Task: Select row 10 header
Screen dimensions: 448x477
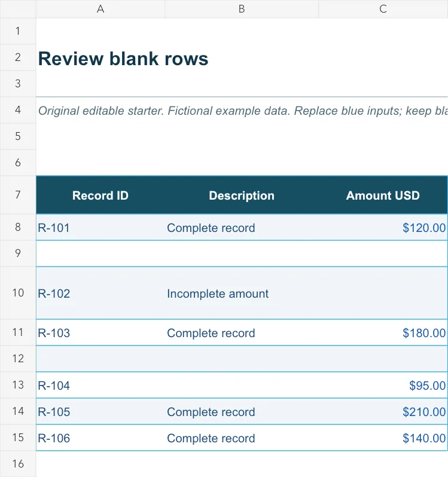Action: pos(18,293)
